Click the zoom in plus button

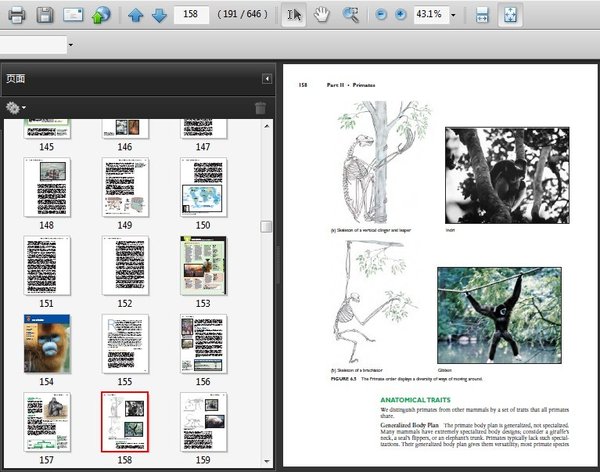tap(400, 16)
